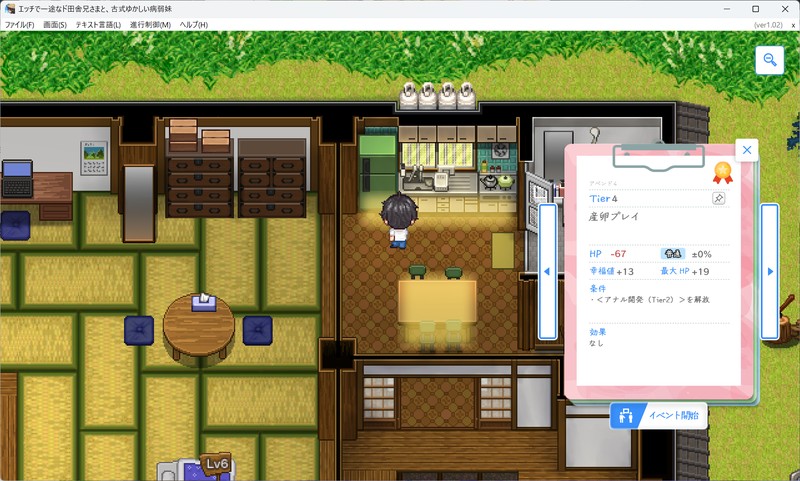Click the gold medal ribbon icon
The width and height of the screenshot is (800, 481).
722,173
